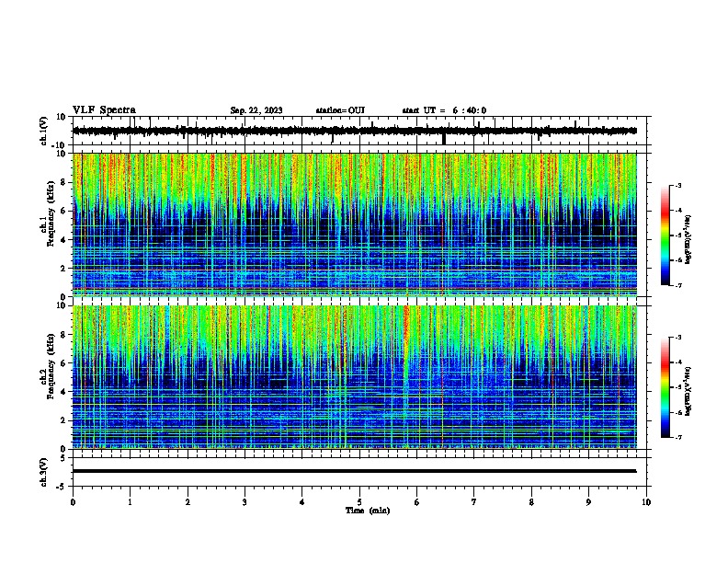Click the '-5' tick of the ch.2 colorbar
The image size is (728, 563).
point(677,387)
